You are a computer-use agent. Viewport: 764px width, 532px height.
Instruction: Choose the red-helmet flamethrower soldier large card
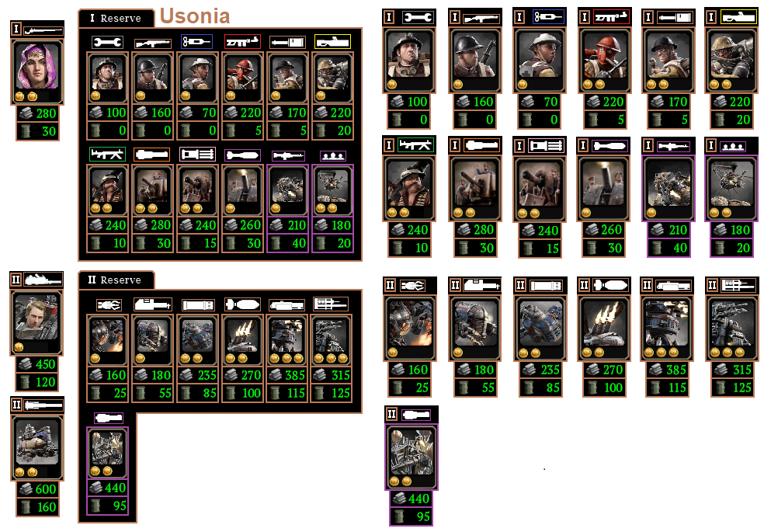coord(604,61)
